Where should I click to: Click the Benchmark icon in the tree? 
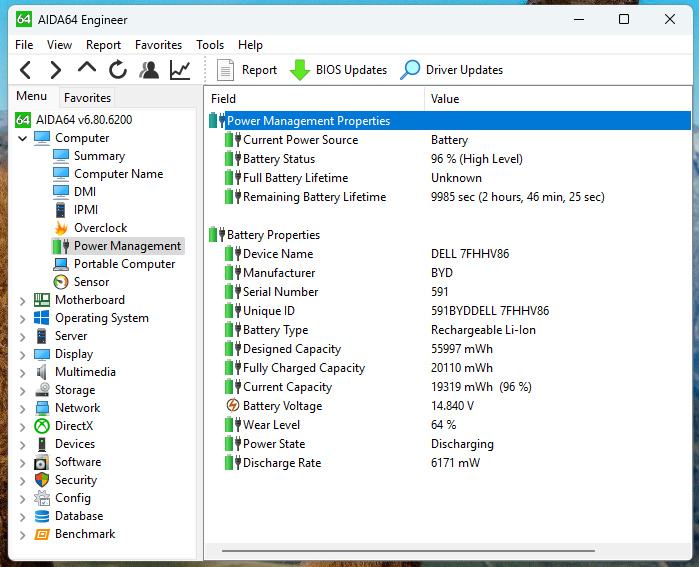pyautogui.click(x=42, y=534)
